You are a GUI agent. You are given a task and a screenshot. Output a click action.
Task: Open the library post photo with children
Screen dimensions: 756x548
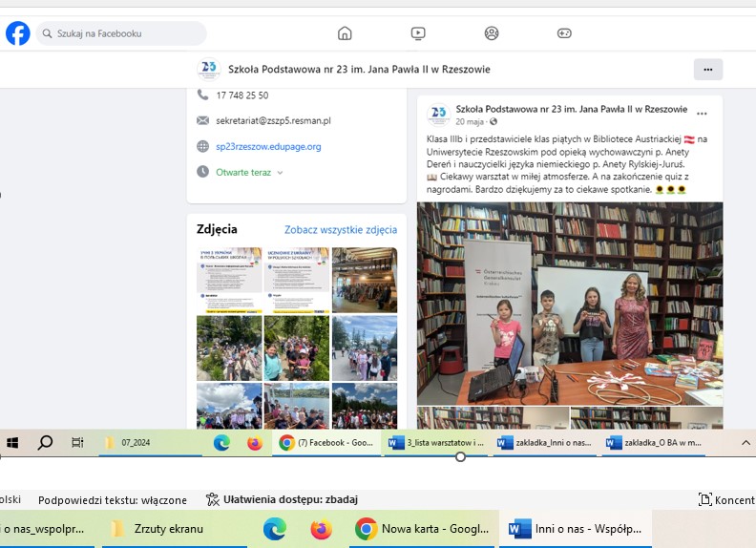[x=570, y=303]
